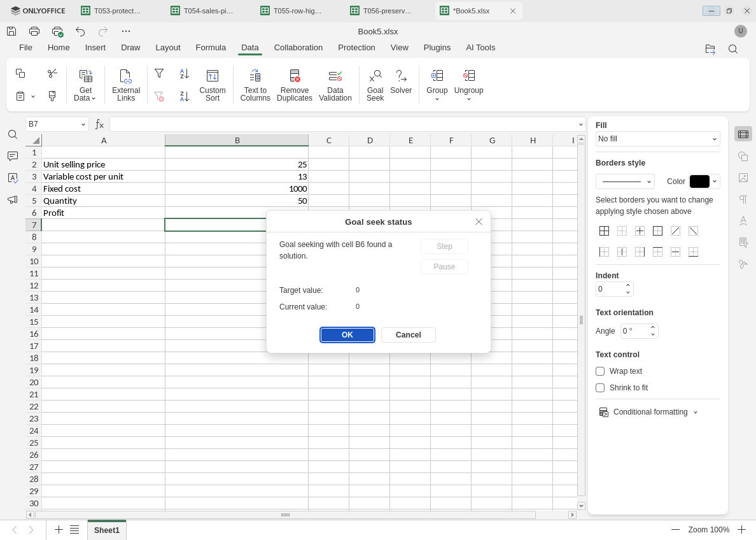Confirm Goal seek result with OK
756x540 pixels.
coord(347,335)
